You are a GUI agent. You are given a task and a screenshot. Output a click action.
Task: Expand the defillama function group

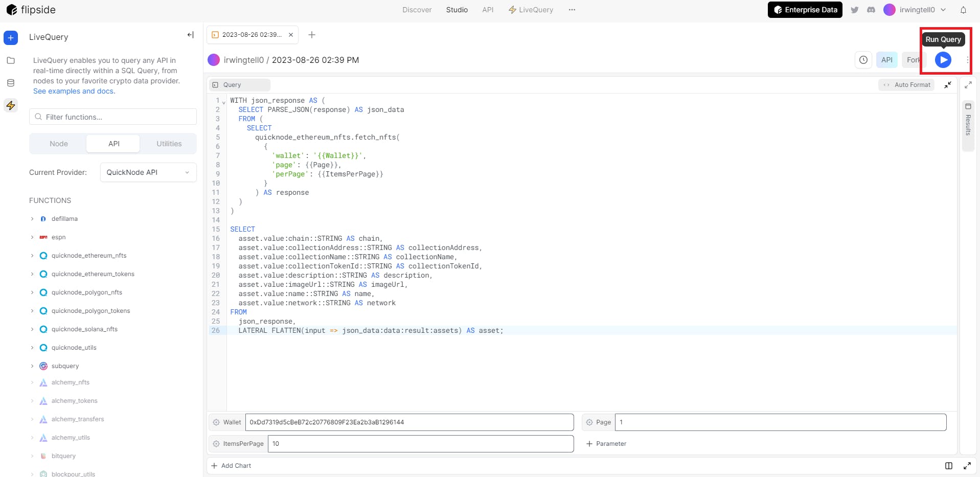click(x=32, y=219)
